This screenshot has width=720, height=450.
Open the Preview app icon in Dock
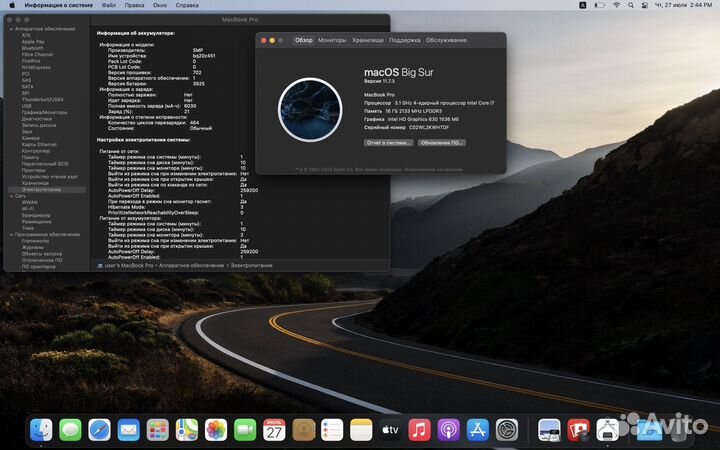click(549, 430)
